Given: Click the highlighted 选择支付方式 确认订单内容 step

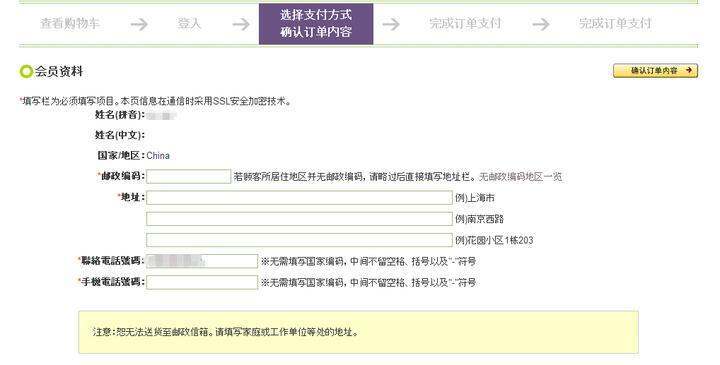Looking at the screenshot, I should click(x=316, y=24).
